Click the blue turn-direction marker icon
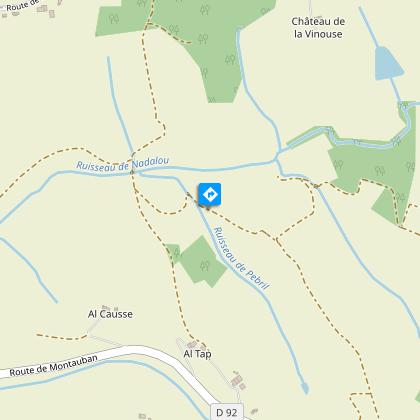420x420 pixels. coord(210,194)
